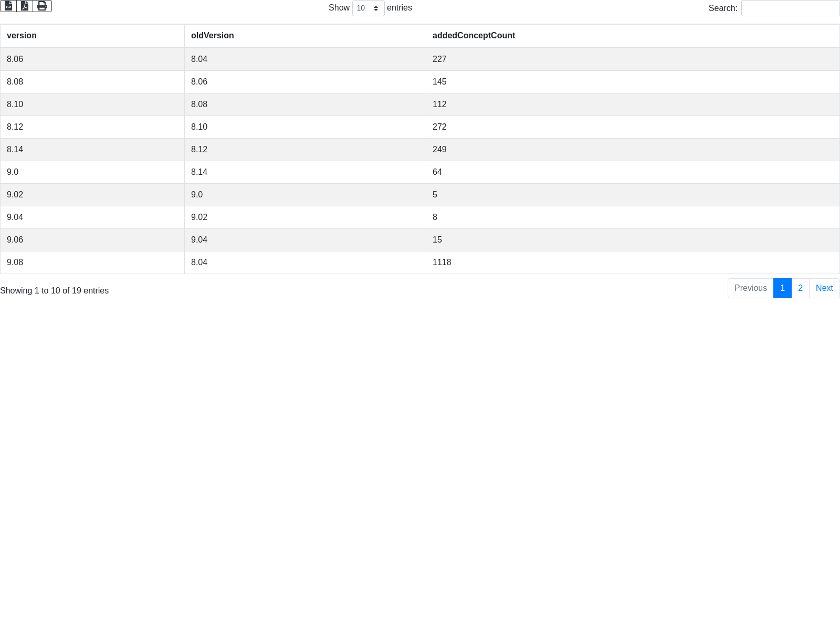840x630 pixels.
Task: Sort by the oldVersion column header
Action: pyautogui.click(x=212, y=36)
